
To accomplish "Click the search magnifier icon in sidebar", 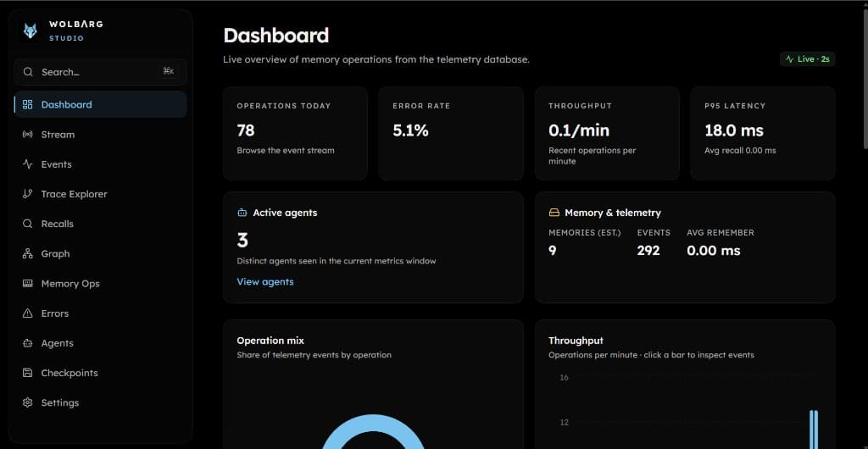I will click(28, 72).
